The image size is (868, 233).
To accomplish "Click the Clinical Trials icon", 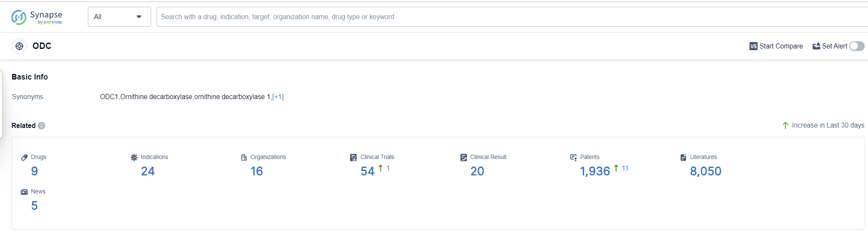I will [x=353, y=157].
